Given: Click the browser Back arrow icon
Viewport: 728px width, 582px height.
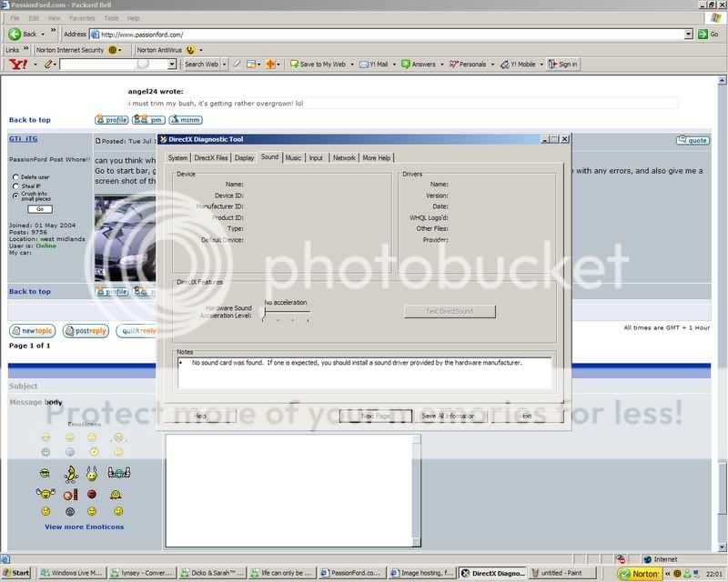Looking at the screenshot, I should tap(15, 34).
